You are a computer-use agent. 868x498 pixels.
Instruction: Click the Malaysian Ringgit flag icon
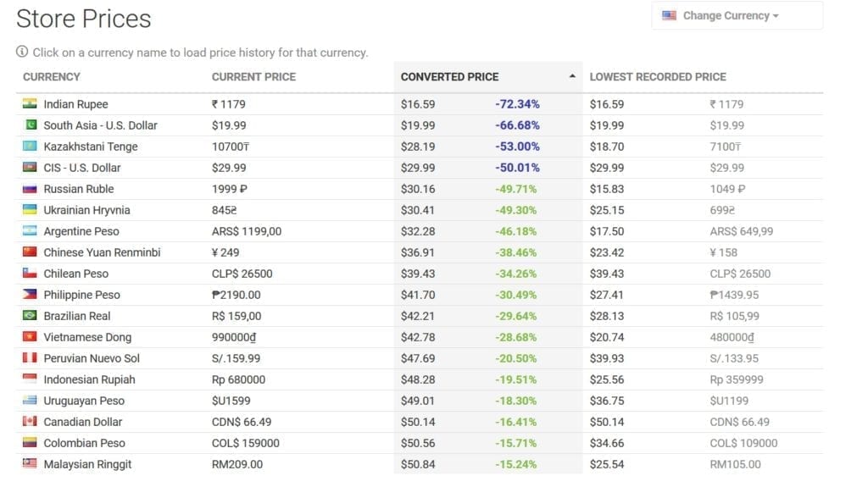(x=31, y=464)
